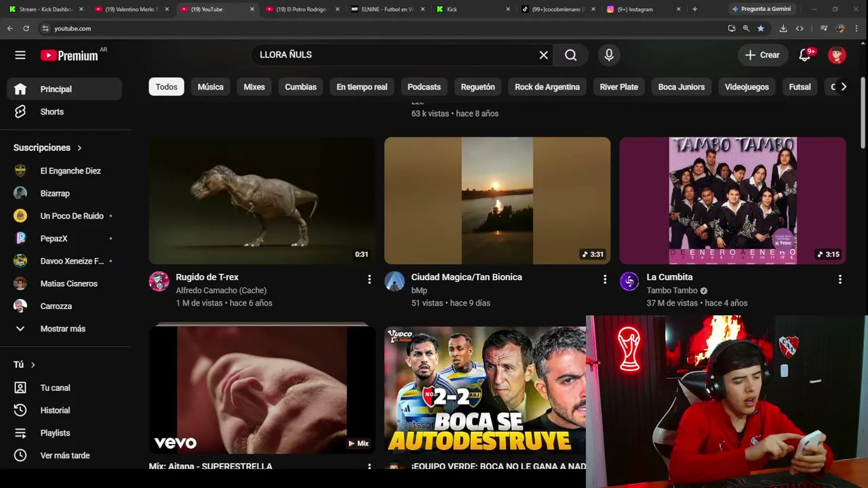Open the Crear menu
This screenshot has height=488, width=868.
point(763,55)
